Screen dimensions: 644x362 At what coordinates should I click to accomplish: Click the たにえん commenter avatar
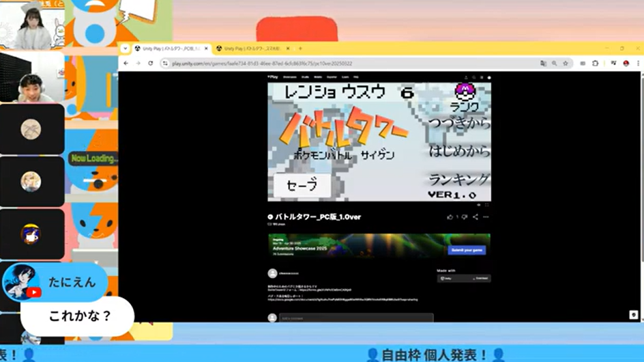(21, 282)
